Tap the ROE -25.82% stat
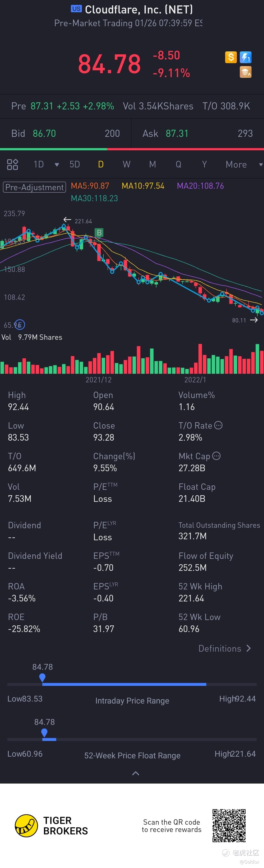Screen dimensions: 264x868 click(x=24, y=623)
